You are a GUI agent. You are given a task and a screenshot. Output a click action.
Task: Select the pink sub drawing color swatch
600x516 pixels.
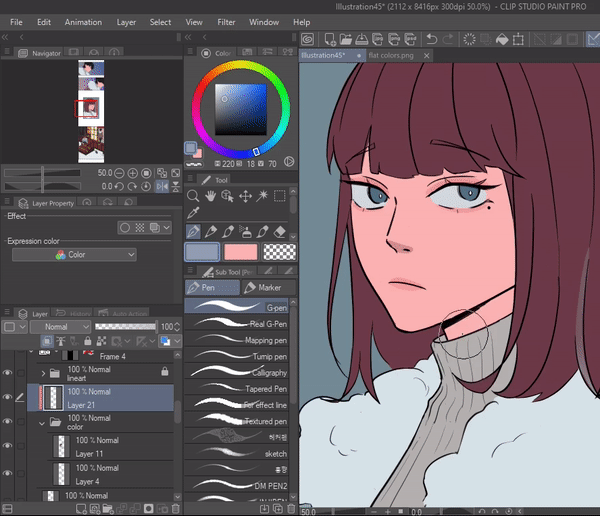click(x=241, y=252)
